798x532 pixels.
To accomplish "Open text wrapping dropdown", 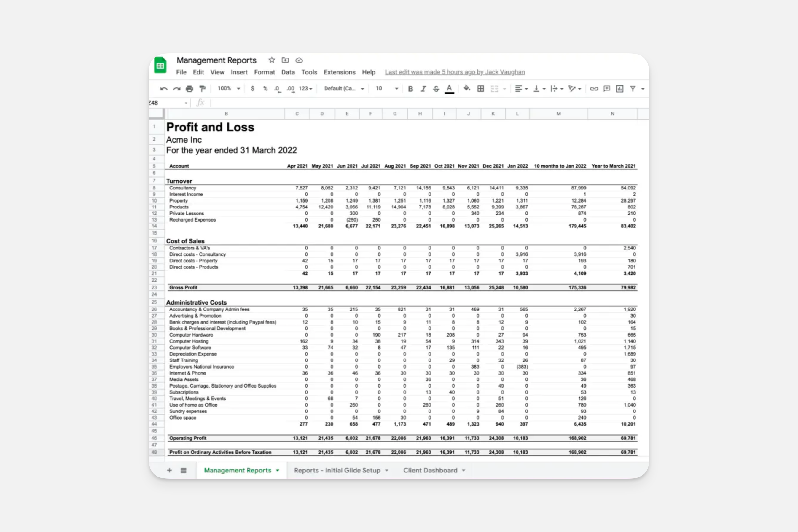I will tap(557, 89).
